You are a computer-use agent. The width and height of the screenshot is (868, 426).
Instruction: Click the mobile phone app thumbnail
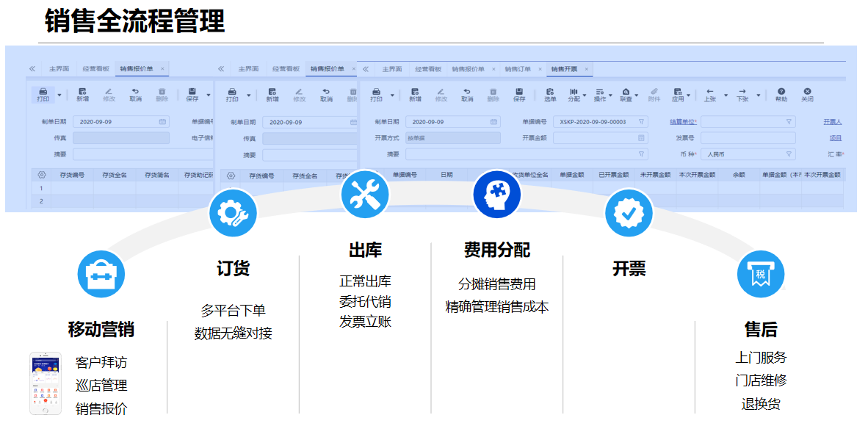click(x=46, y=383)
